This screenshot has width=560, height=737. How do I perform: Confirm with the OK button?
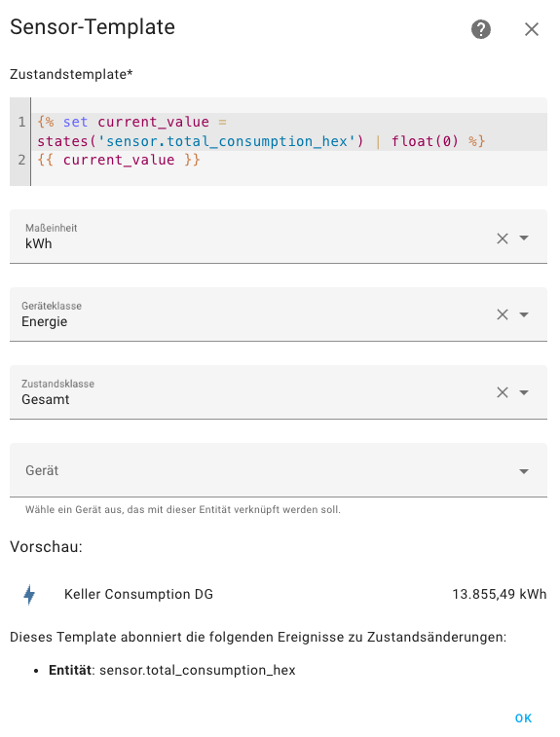pos(523,719)
